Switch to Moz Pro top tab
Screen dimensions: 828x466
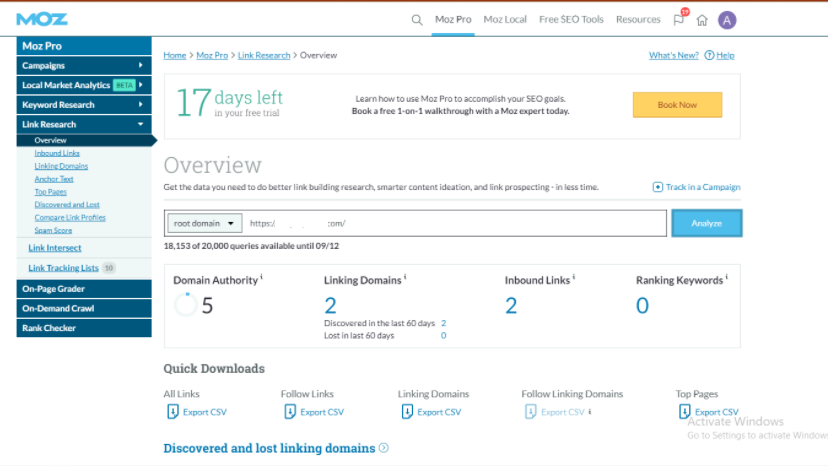tap(453, 20)
